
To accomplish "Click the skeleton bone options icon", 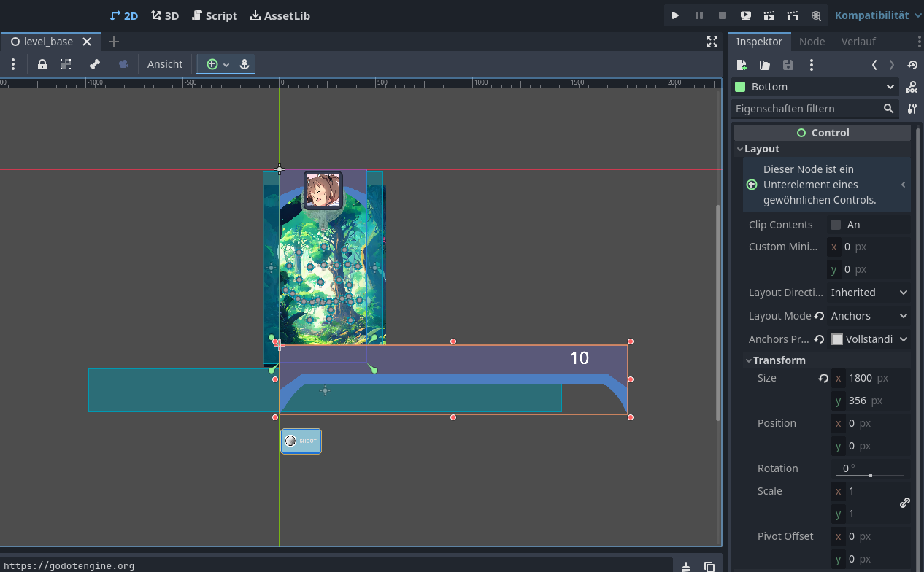I will pyautogui.click(x=95, y=64).
